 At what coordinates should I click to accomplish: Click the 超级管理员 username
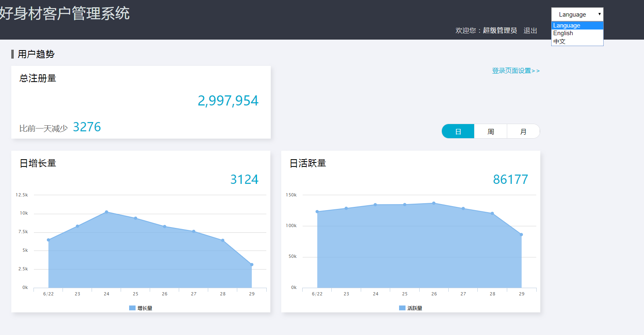coord(500,31)
